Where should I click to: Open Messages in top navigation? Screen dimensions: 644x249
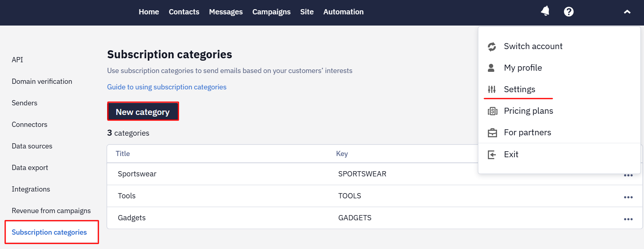[x=226, y=12]
